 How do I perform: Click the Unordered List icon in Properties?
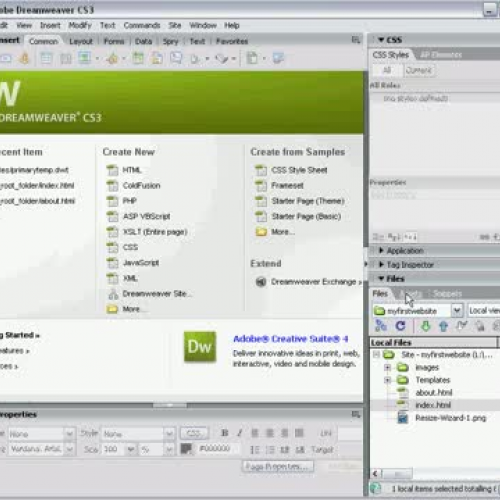coord(255,450)
